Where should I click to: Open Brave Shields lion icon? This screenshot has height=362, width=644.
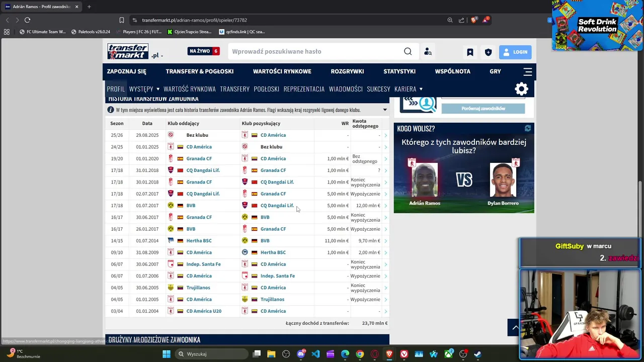(473, 20)
